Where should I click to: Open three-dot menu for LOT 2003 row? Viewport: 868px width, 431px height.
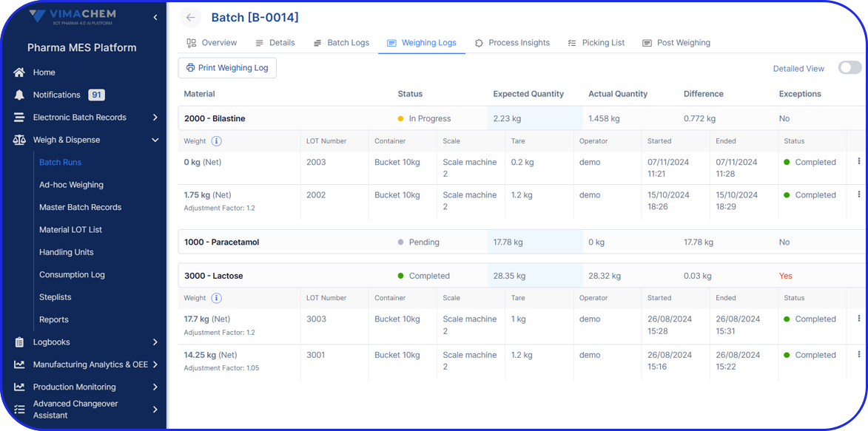pyautogui.click(x=858, y=161)
